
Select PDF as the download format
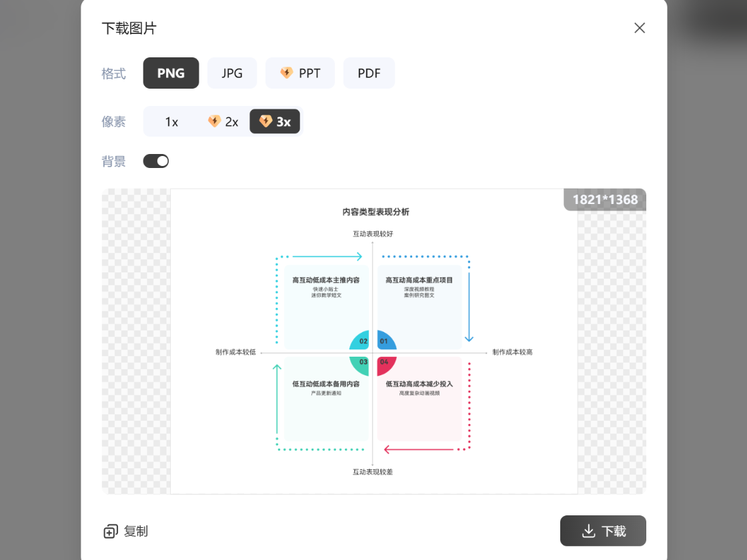click(369, 73)
